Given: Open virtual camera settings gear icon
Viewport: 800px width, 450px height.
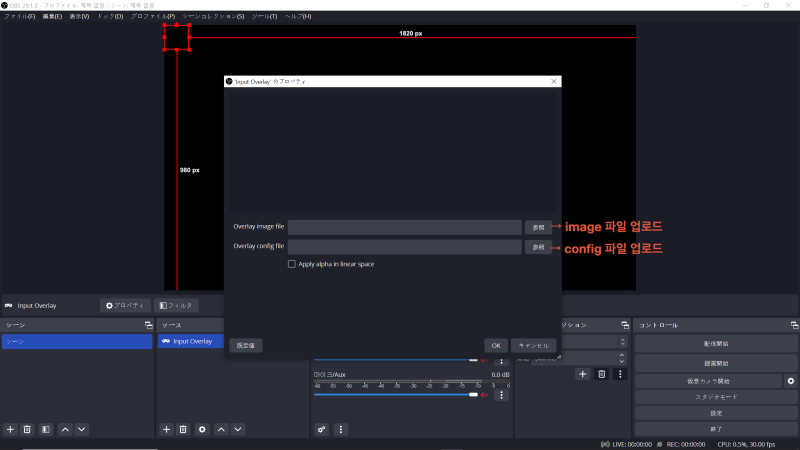Looking at the screenshot, I should pyautogui.click(x=790, y=381).
